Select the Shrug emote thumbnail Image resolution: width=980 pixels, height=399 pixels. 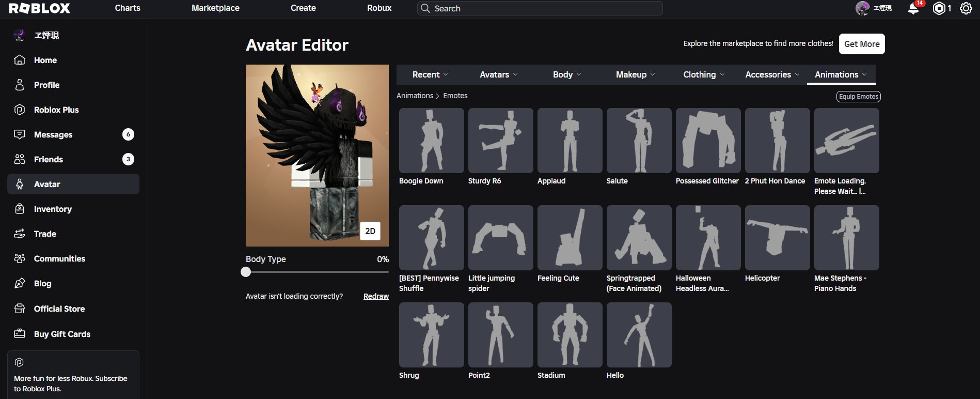[431, 335]
